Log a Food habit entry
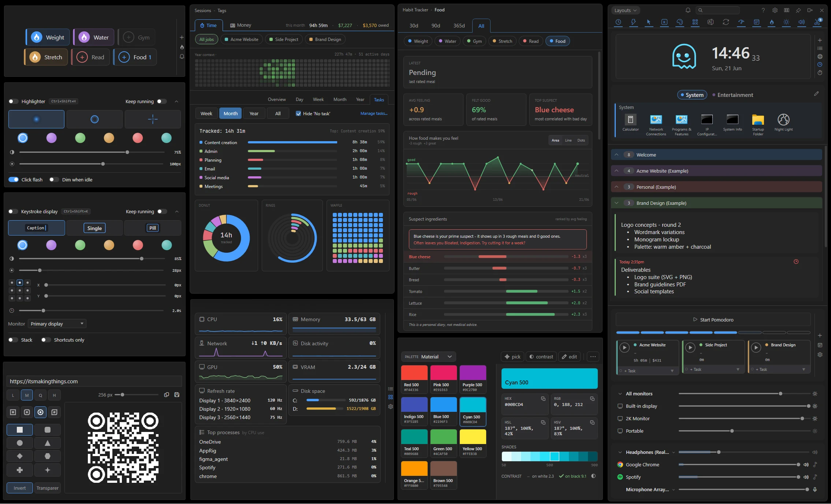The height and width of the screenshot is (504, 831). [x=124, y=57]
